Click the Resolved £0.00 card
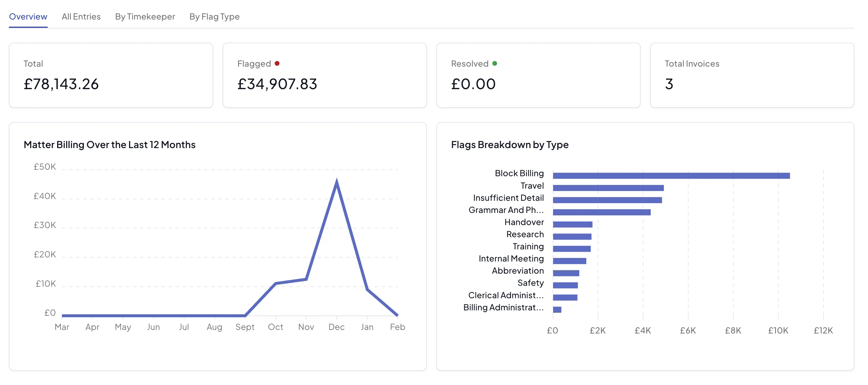 pyautogui.click(x=538, y=75)
